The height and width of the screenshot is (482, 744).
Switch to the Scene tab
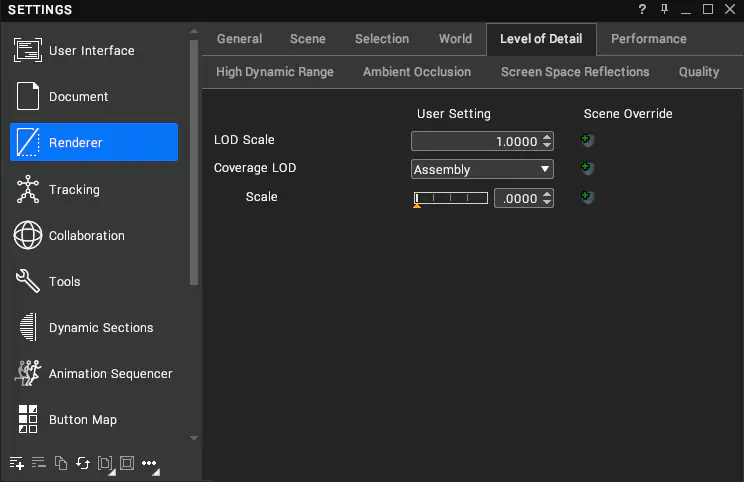(x=308, y=39)
